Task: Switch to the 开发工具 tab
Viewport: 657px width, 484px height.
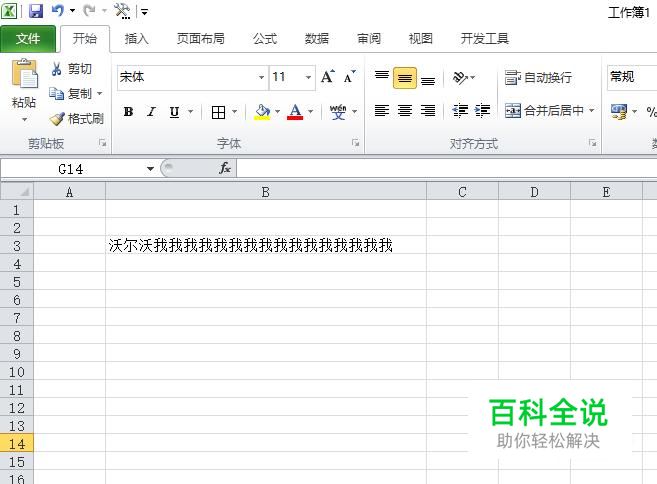Action: 485,39
